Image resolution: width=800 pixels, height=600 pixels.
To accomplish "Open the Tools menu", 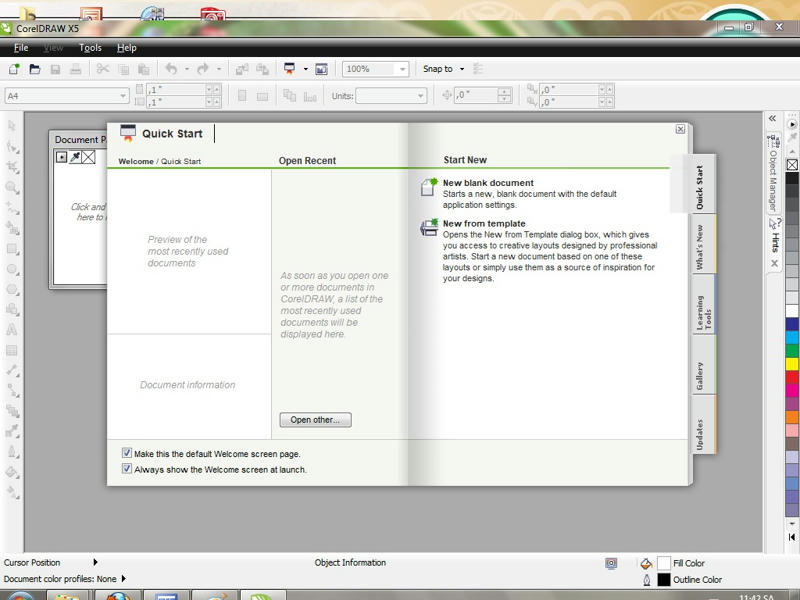I will pos(90,48).
